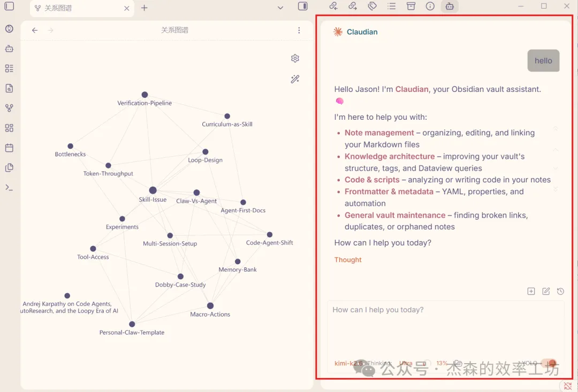Click the folder icon in chat input footer
578x392 pixels.
[458, 363]
